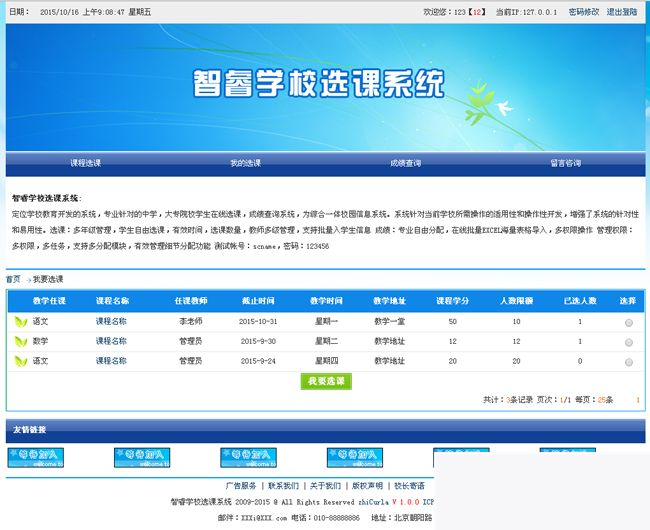Open the 课程选课 navigation menu

tap(85, 163)
